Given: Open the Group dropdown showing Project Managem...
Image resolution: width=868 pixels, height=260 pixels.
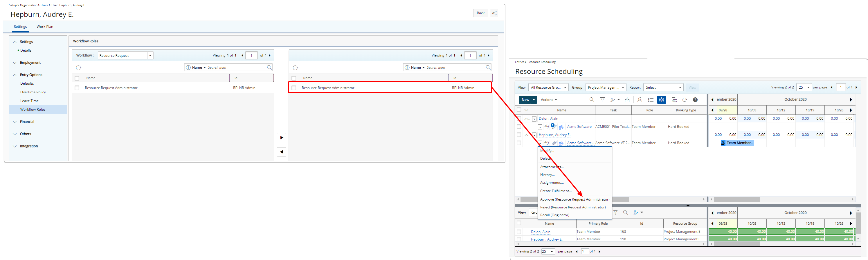Looking at the screenshot, I should pos(606,88).
